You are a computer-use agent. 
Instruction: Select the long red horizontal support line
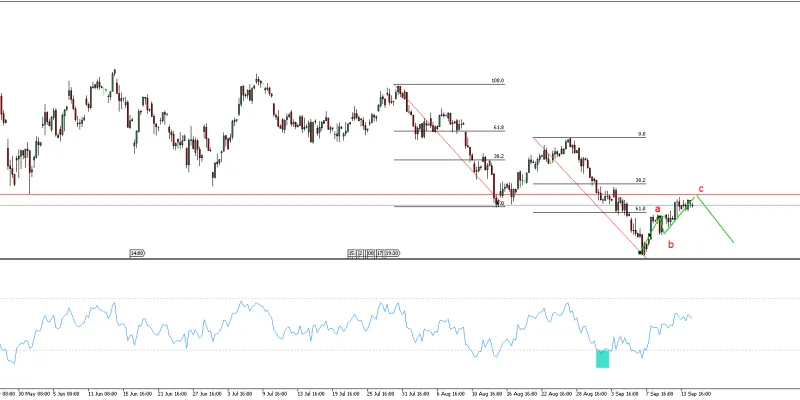(400, 194)
